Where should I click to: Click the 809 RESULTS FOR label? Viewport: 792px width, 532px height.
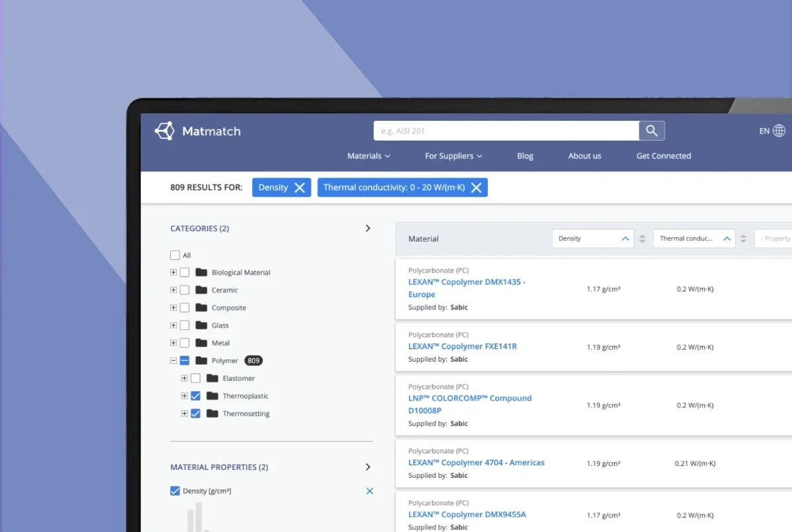[x=207, y=187]
